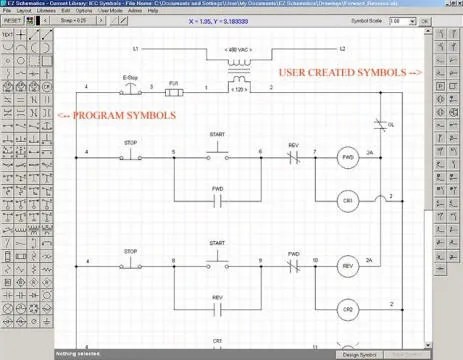Select the CR1 coil circle on canvas
Image resolution: width=463 pixels, height=360 pixels.
(348, 201)
